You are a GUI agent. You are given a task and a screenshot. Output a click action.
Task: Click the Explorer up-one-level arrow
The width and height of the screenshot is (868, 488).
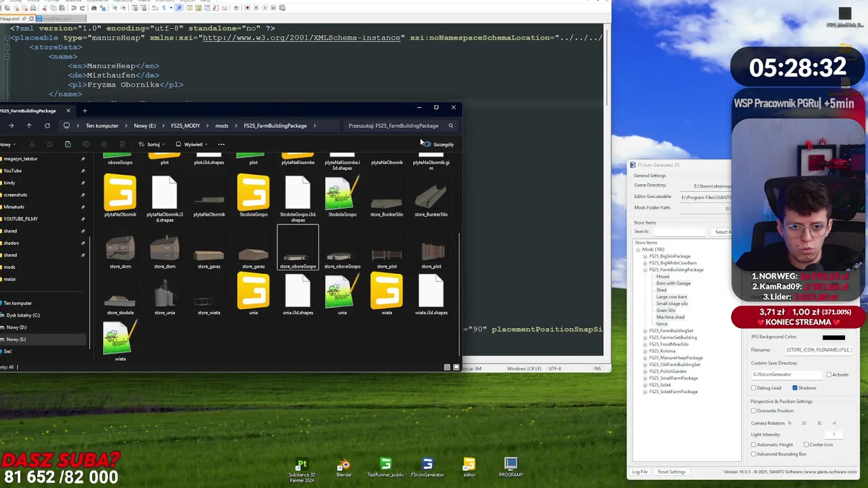click(29, 125)
